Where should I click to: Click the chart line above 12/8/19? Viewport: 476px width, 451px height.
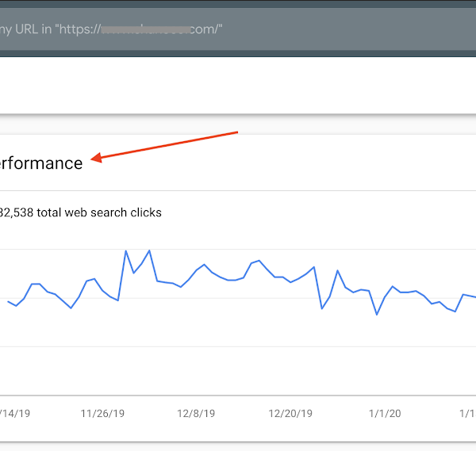[197, 270]
